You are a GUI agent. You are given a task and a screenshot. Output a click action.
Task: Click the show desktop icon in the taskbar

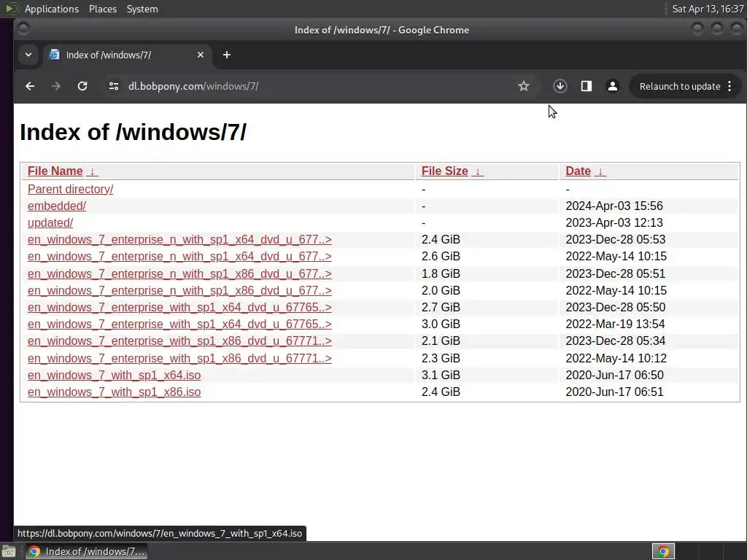(x=9, y=552)
